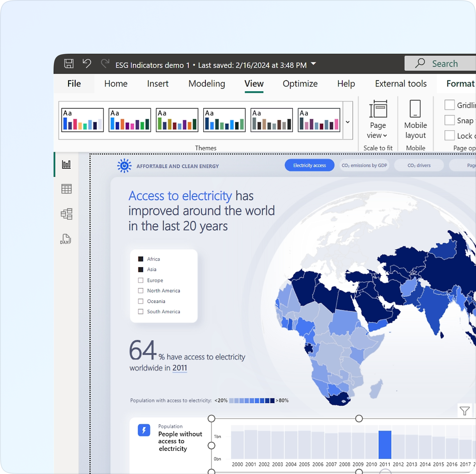Select the View ribbon tab

[254, 84]
